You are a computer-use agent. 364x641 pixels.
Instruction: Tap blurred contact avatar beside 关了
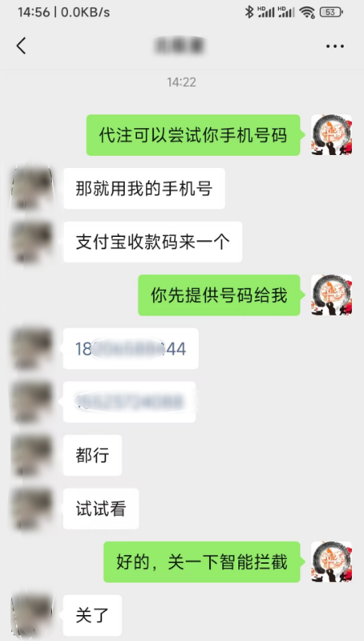point(32,615)
